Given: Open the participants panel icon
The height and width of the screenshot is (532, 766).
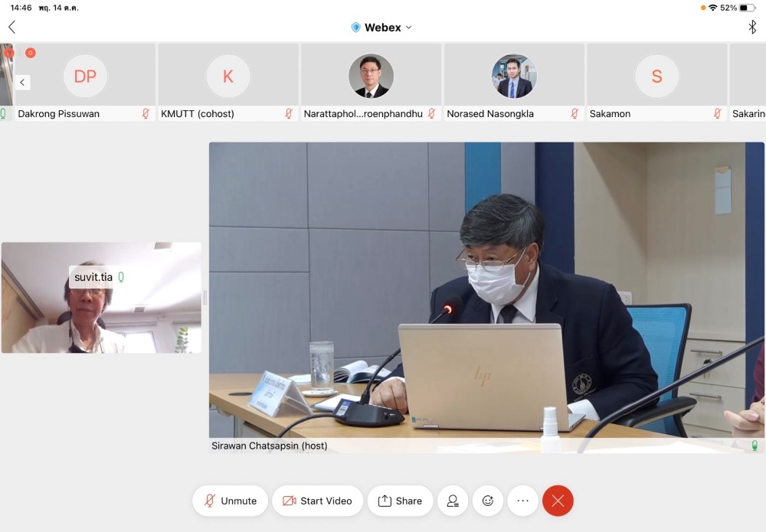Looking at the screenshot, I should tap(453, 501).
